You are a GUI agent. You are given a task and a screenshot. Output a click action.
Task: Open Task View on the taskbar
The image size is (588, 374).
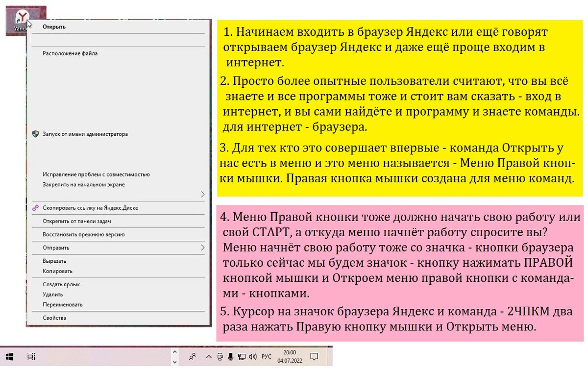pyautogui.click(x=31, y=357)
